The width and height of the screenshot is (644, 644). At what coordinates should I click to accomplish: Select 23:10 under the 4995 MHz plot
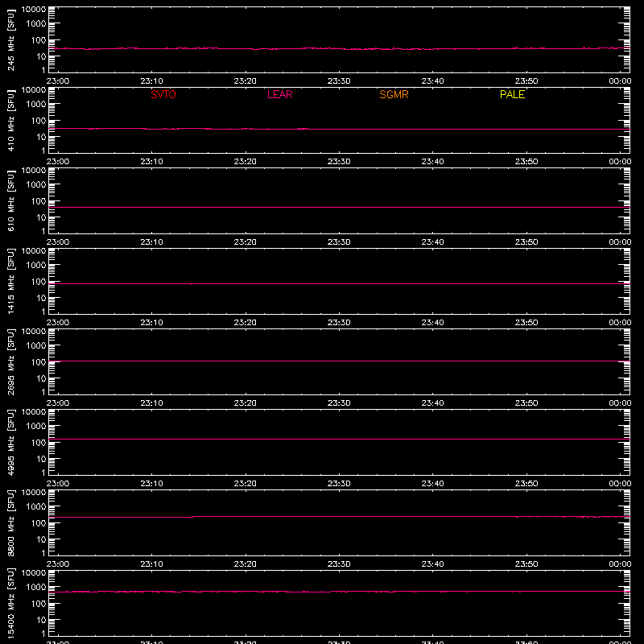151,484
